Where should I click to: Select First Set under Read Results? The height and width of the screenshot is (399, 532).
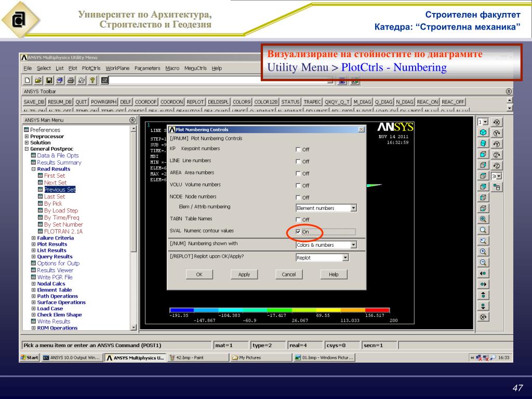[x=54, y=176]
